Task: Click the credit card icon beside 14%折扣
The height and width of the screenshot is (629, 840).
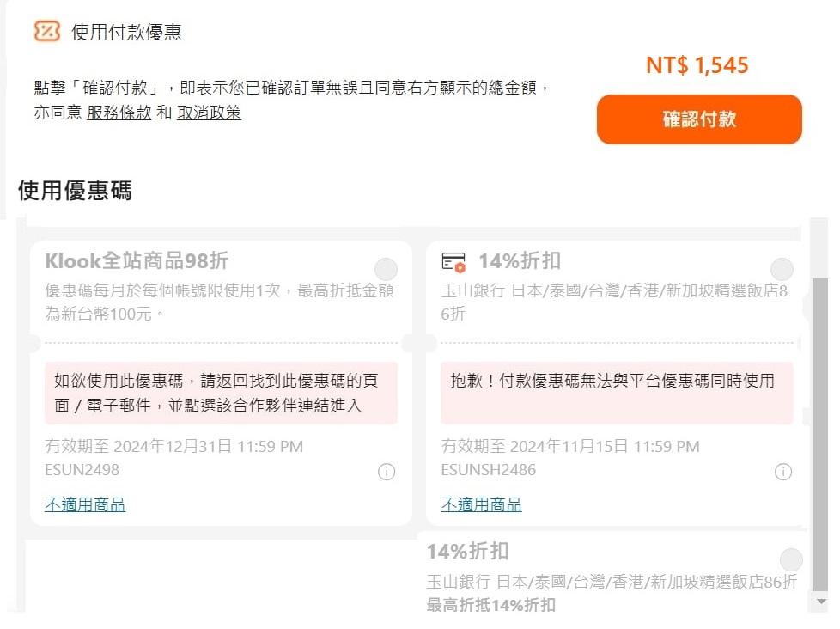Action: [x=453, y=262]
